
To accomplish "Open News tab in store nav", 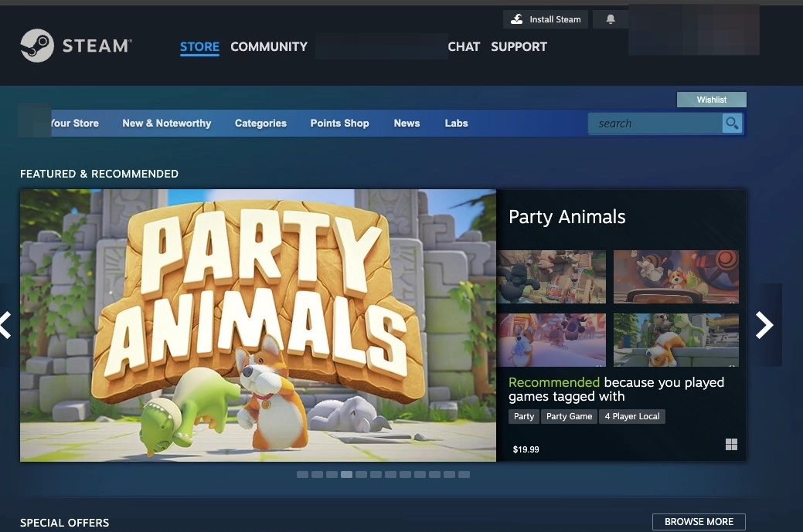I will 407,124.
